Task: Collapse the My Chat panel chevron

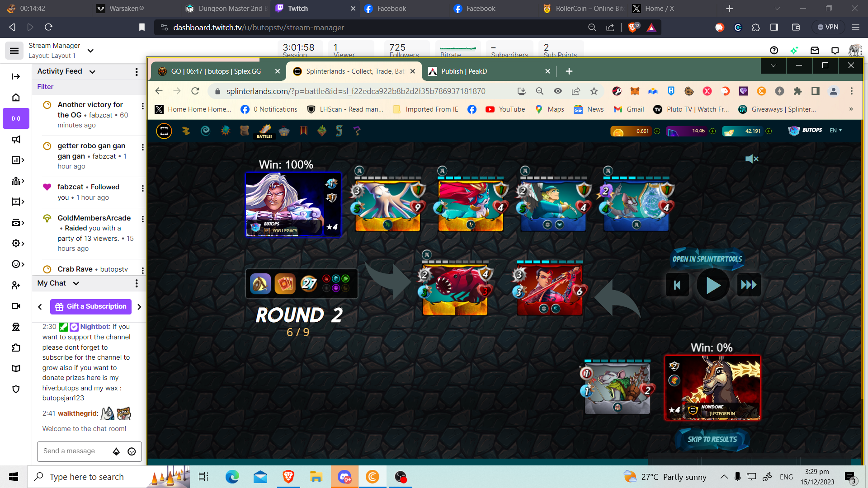Action: (76, 283)
